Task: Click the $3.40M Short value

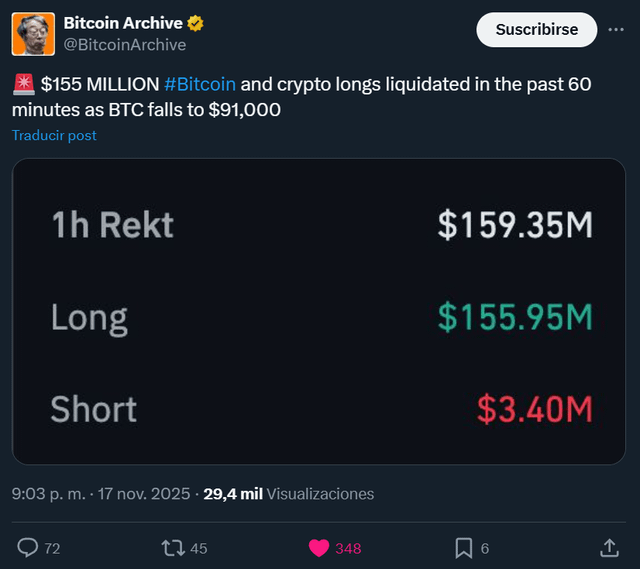Action: (534, 409)
